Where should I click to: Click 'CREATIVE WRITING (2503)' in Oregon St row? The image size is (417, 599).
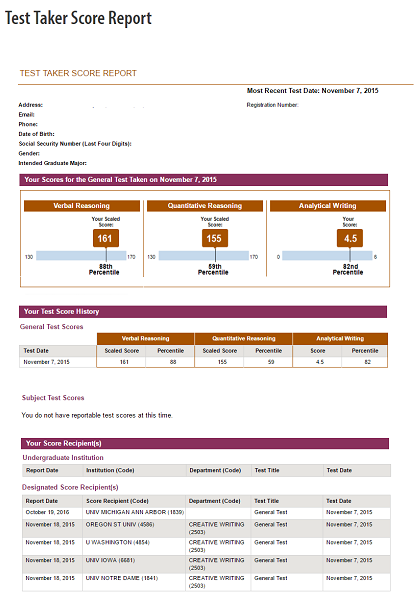tap(217, 528)
